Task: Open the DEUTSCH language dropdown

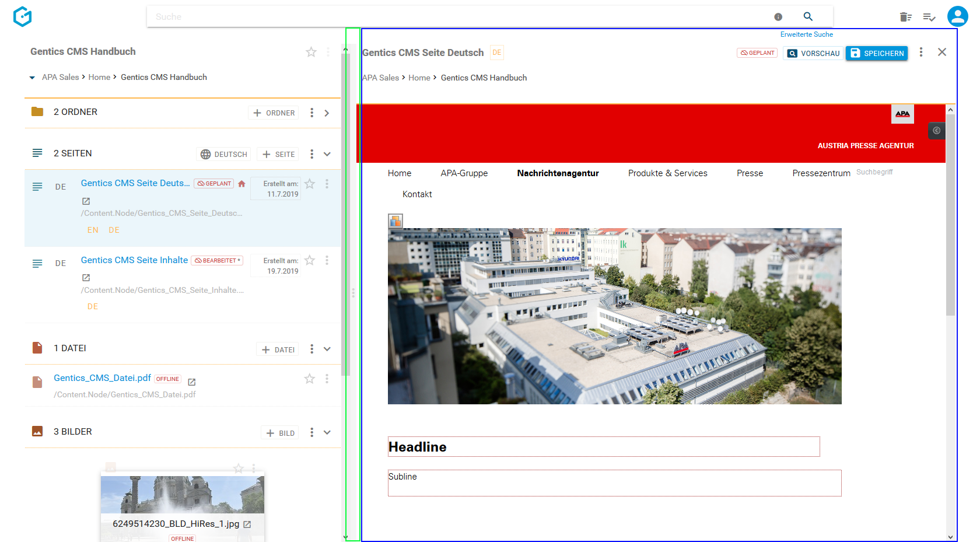Action: 224,154
